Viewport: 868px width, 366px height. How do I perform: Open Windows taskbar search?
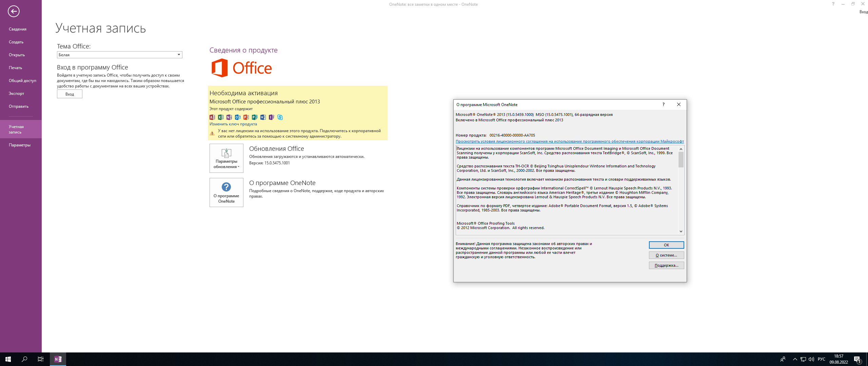click(24, 359)
